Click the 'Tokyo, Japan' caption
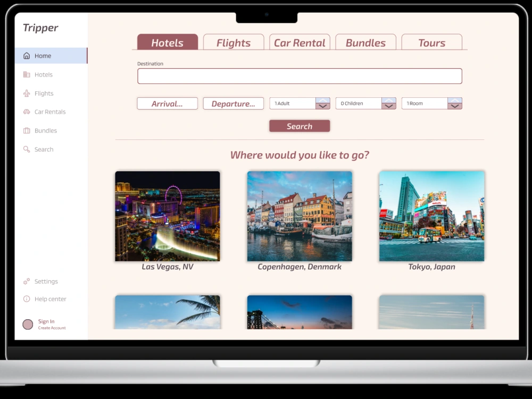This screenshot has height=399, width=532. (x=431, y=267)
